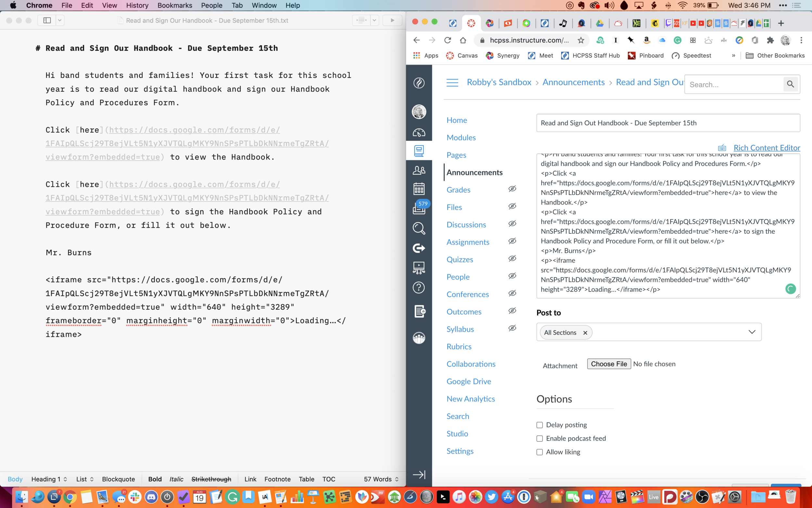Click your profile picture in Canvas navigation
This screenshot has width=812, height=508.
coord(419,112)
